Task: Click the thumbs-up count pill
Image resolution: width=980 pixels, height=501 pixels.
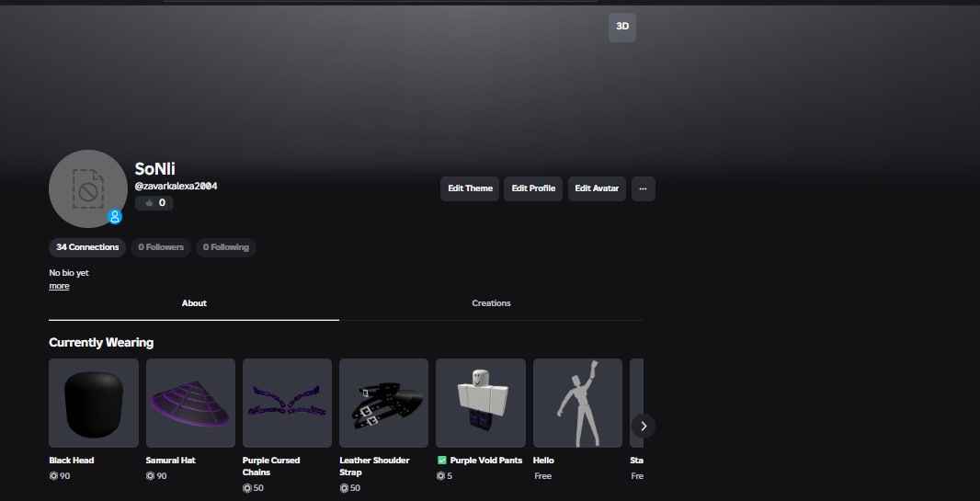Action: point(154,203)
